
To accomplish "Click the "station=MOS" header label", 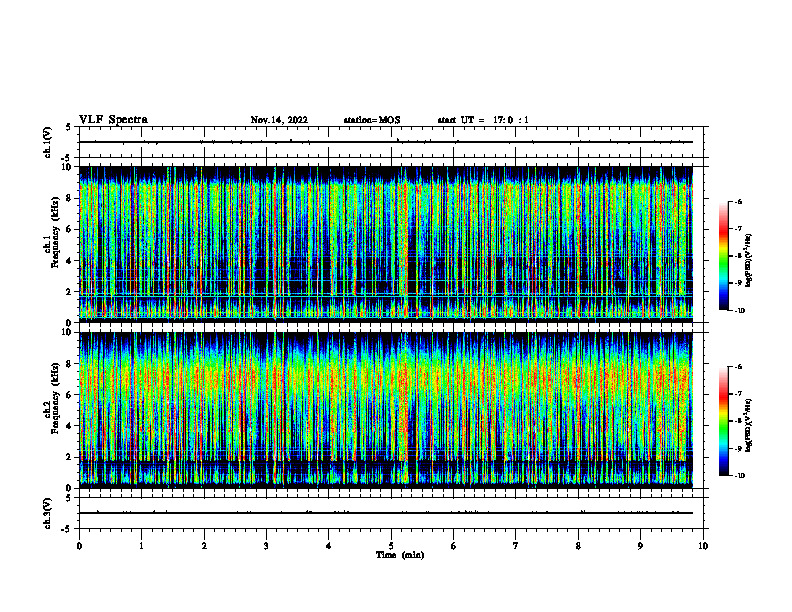I will tap(372, 120).
